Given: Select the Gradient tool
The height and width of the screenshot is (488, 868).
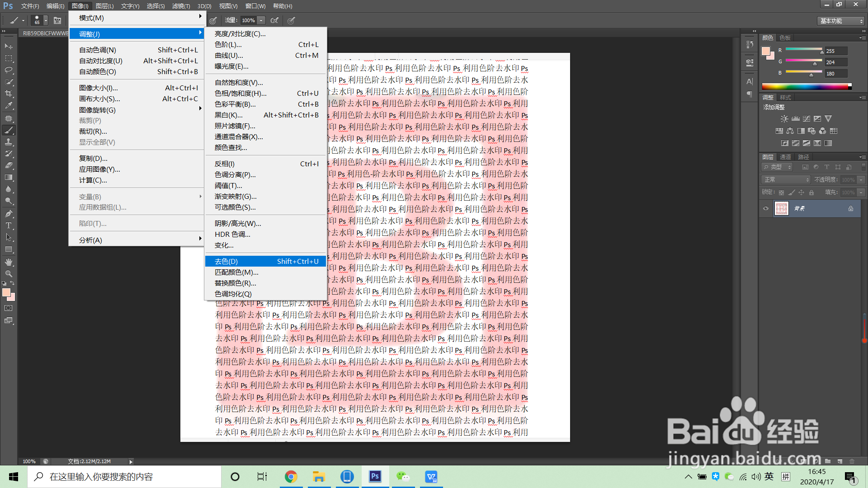Looking at the screenshot, I should point(9,177).
